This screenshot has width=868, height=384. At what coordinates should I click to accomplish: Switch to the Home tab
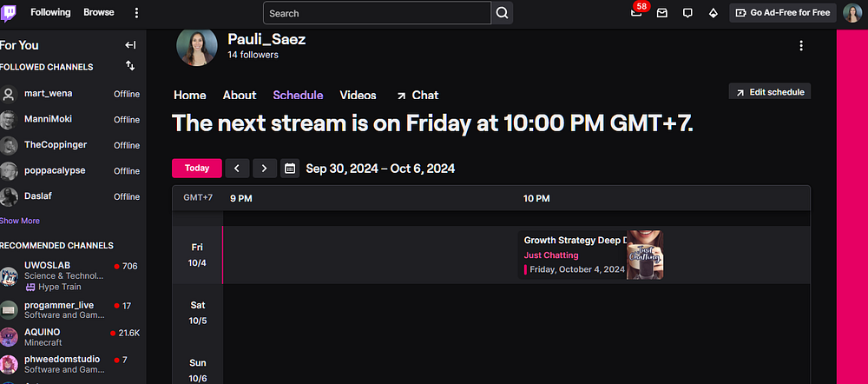click(190, 96)
